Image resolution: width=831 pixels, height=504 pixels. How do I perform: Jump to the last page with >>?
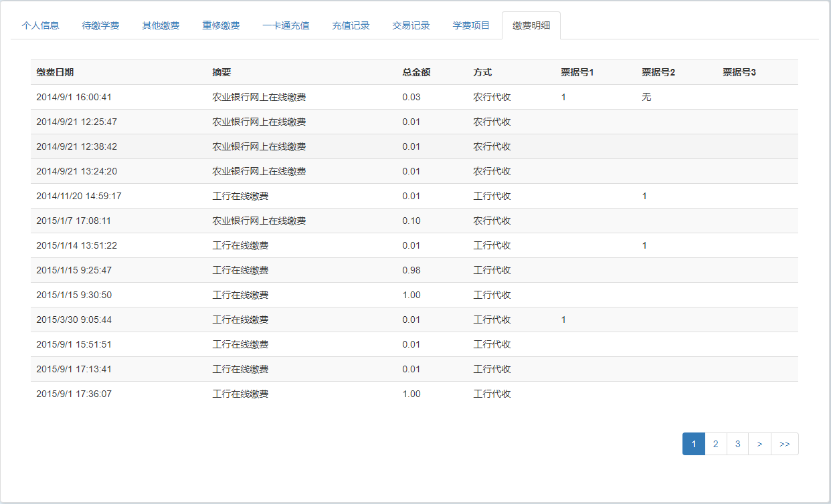(x=784, y=444)
